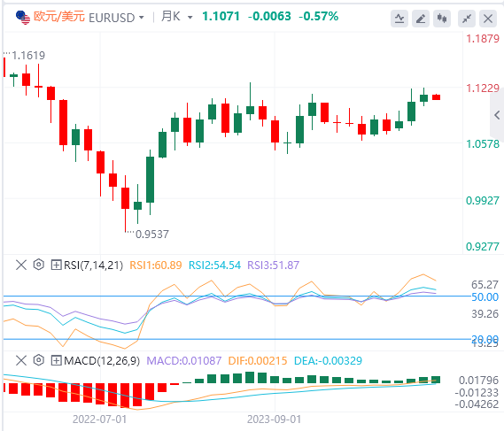Click the 2022-07-01 date axis label
Screen dimensions: 504x431
(99, 419)
